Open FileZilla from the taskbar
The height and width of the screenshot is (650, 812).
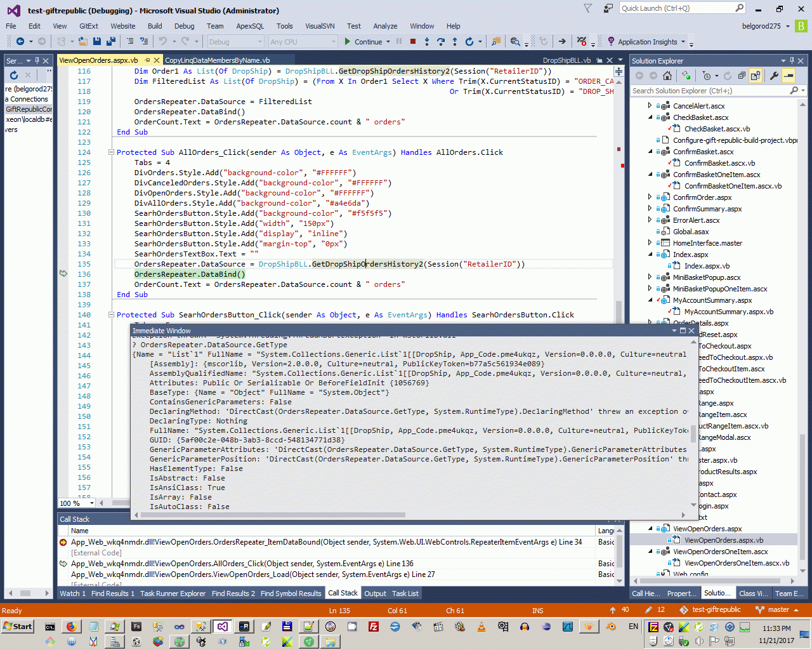coord(374,627)
